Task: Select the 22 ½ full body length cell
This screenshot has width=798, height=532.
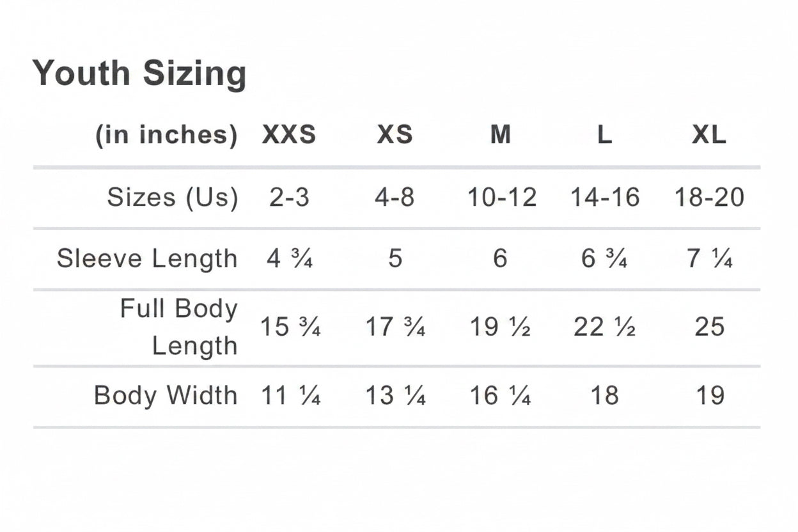Action: [x=604, y=327]
